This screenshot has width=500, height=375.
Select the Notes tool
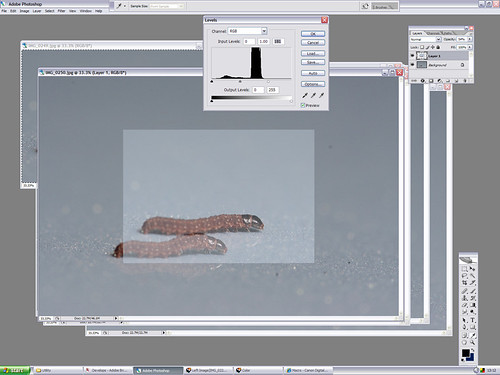point(464,335)
